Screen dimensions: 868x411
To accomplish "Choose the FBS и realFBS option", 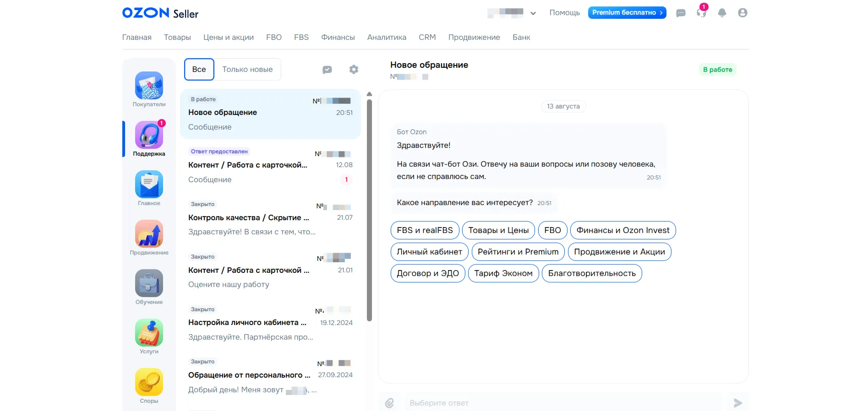I will [425, 230].
